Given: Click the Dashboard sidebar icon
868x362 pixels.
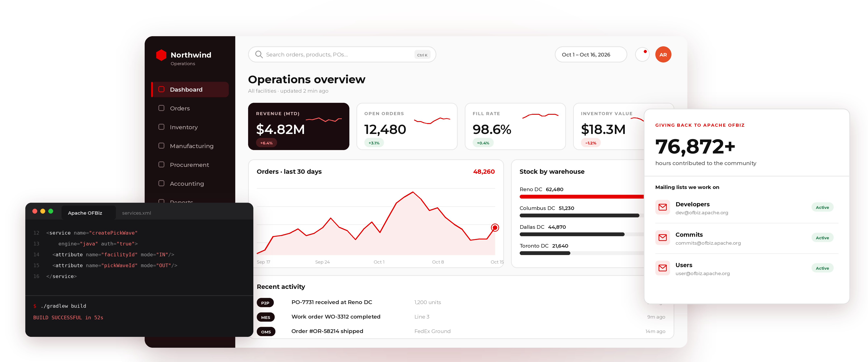Looking at the screenshot, I should [161, 89].
